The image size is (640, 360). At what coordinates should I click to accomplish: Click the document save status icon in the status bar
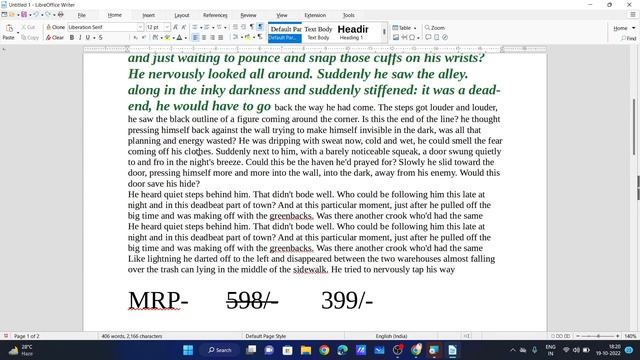(6, 336)
